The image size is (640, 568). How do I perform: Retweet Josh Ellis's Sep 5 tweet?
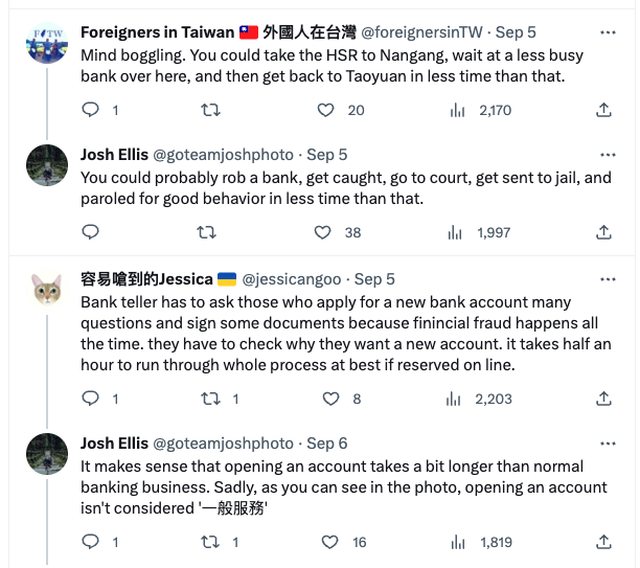206,232
